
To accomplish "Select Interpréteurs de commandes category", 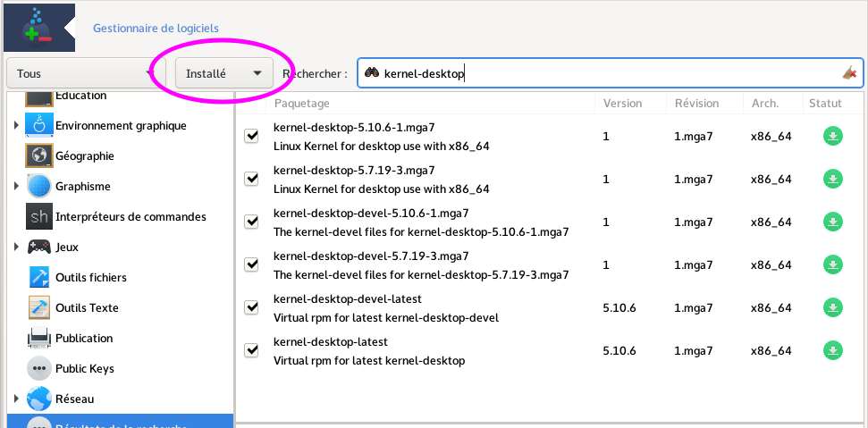I will 131,217.
